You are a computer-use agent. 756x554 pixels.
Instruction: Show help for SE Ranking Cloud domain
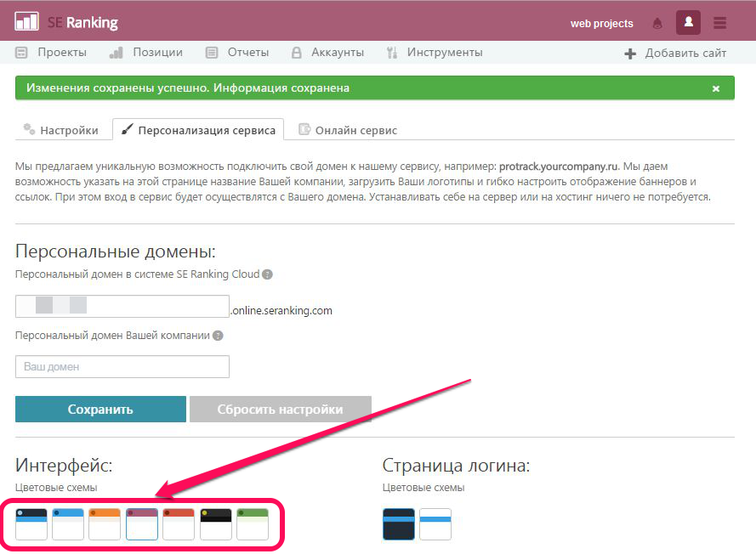coord(267,274)
